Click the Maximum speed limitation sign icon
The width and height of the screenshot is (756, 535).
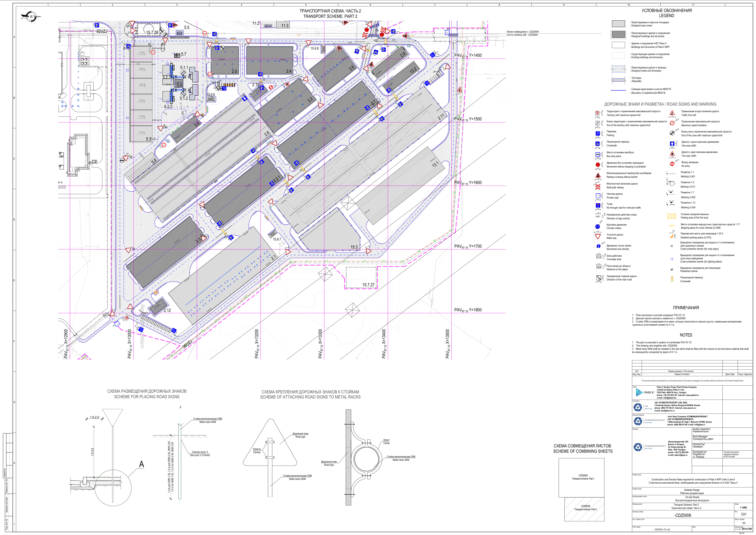click(x=672, y=123)
